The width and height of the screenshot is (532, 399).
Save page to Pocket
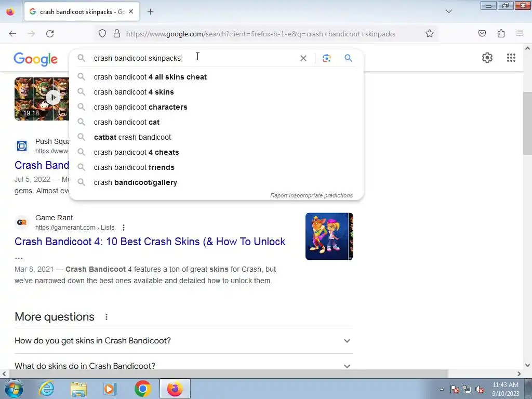pyautogui.click(x=482, y=34)
